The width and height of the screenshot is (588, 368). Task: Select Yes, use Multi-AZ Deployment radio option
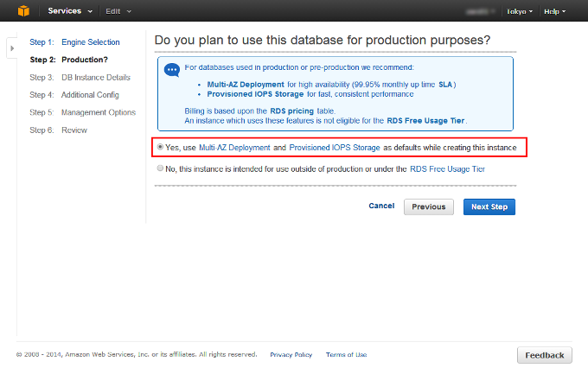coord(161,148)
